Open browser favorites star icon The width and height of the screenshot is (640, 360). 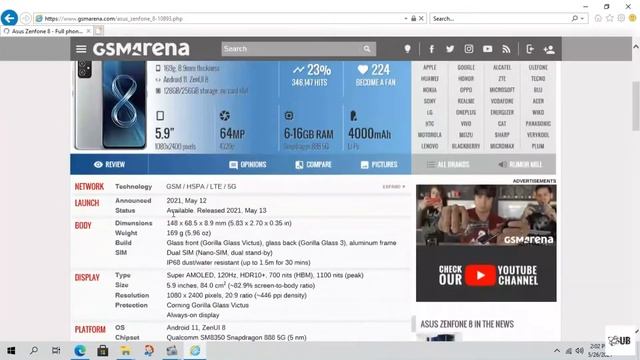pos(610,18)
